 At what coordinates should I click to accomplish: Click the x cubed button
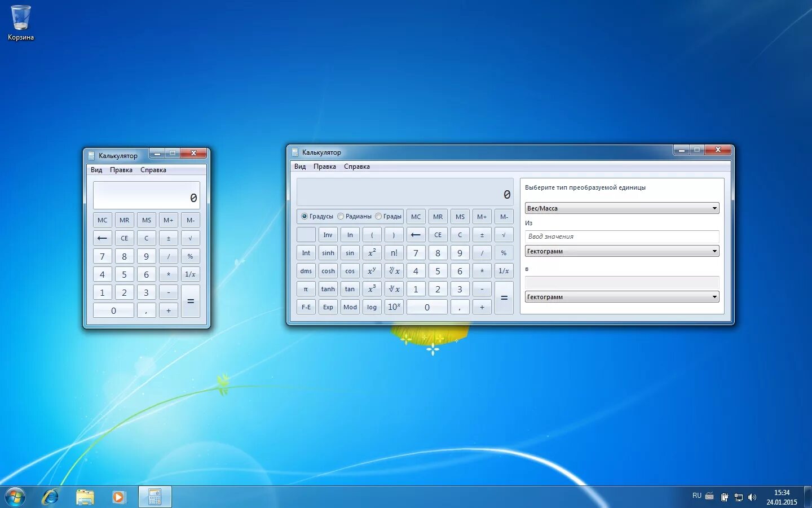click(x=372, y=289)
